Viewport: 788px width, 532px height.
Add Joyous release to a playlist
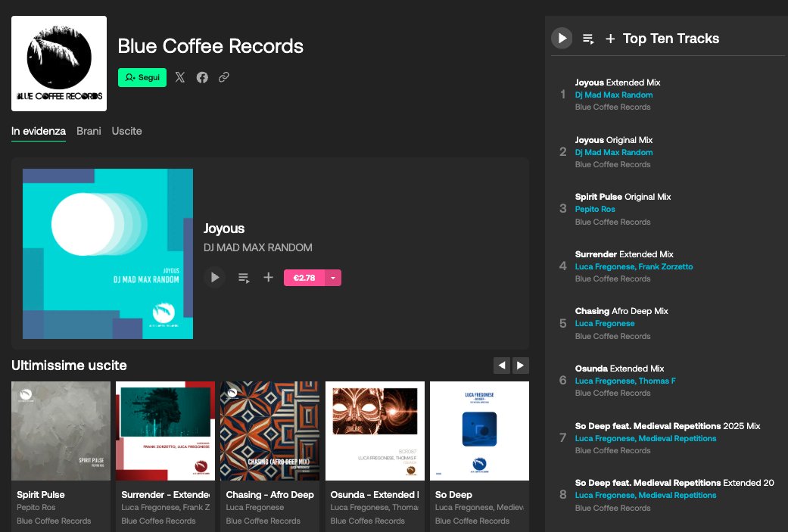269,277
